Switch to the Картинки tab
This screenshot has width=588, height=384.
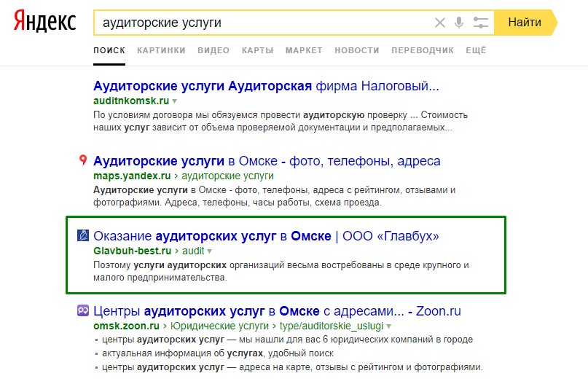pos(161,50)
